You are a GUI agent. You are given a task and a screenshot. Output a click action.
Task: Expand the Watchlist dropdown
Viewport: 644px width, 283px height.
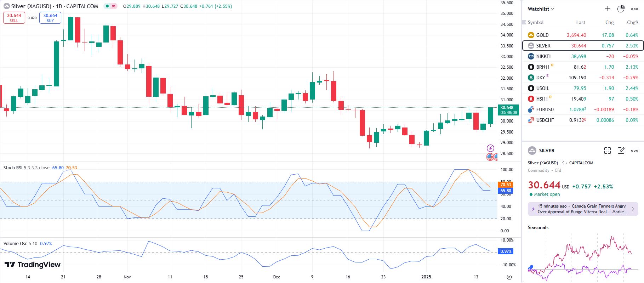coord(541,9)
